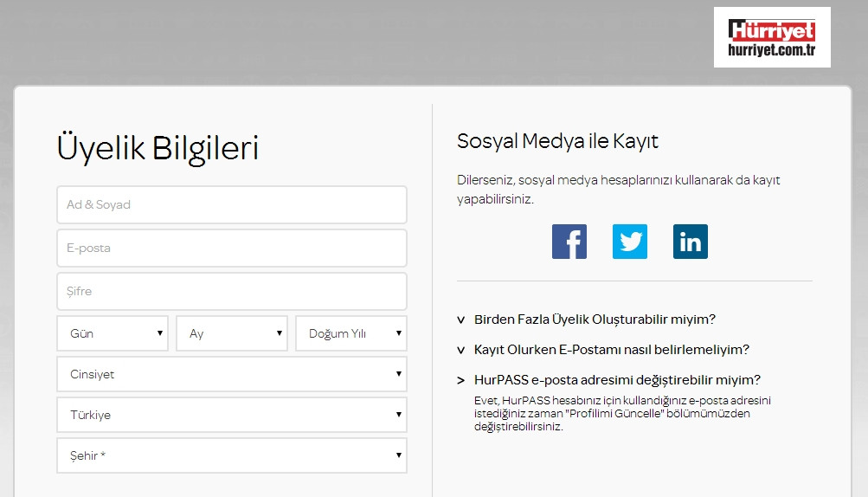
Task: Expand the Doğum Yılı dropdown
Action: click(351, 333)
